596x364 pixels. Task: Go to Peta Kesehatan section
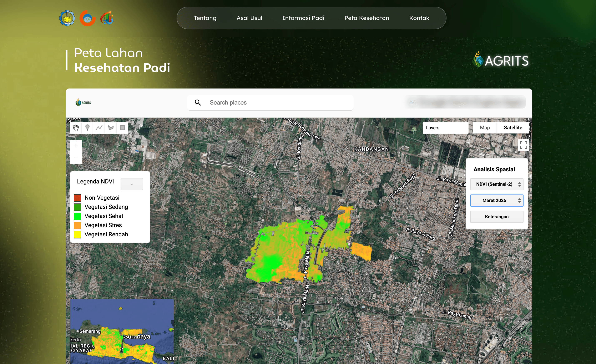pyautogui.click(x=367, y=18)
